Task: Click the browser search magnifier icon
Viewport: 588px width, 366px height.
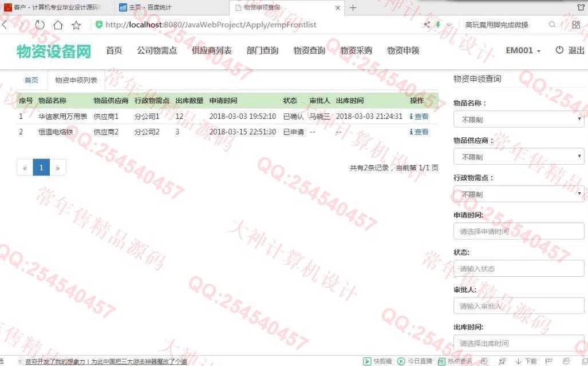Action: 552,25
